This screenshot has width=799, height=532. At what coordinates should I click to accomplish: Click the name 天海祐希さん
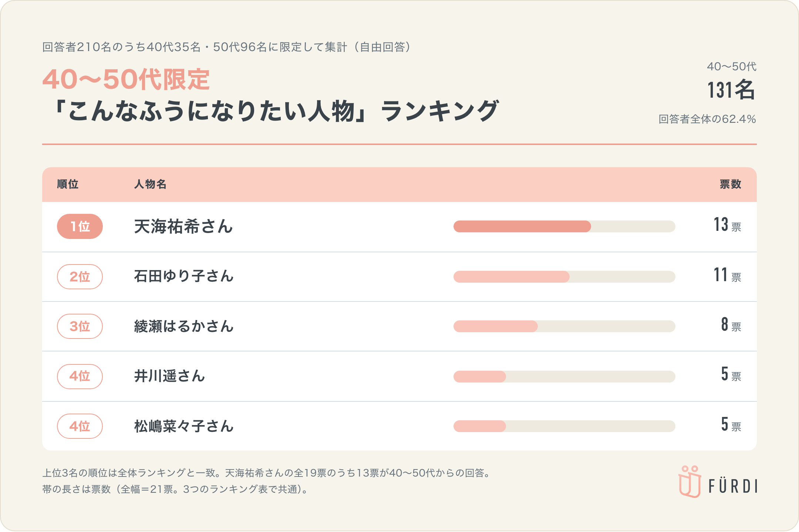point(183,226)
